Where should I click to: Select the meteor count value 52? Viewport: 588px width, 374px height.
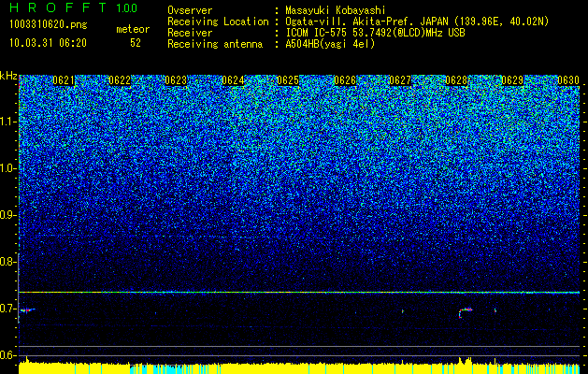[x=136, y=43]
